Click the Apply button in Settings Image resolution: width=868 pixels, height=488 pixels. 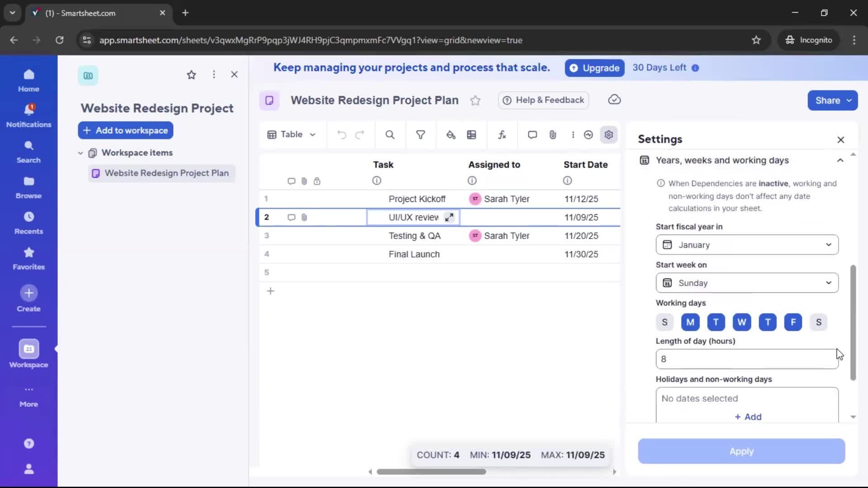coord(741,451)
